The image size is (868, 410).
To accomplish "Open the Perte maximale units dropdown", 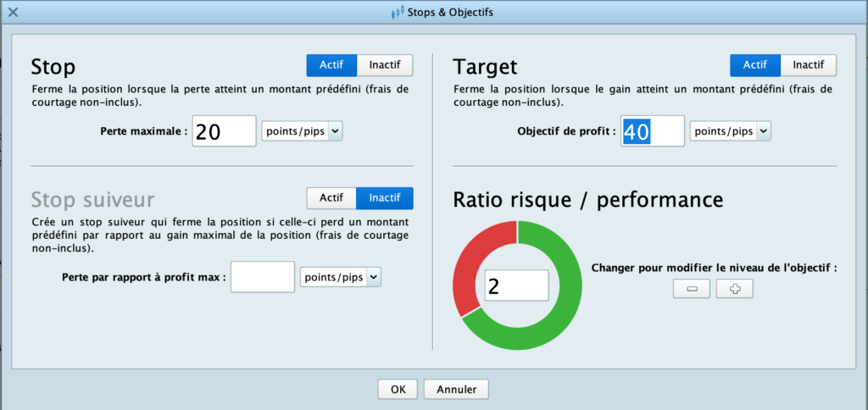I will 303,131.
